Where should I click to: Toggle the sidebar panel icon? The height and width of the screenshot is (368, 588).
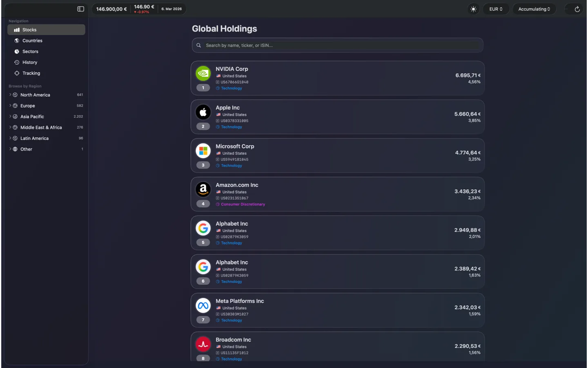80,9
